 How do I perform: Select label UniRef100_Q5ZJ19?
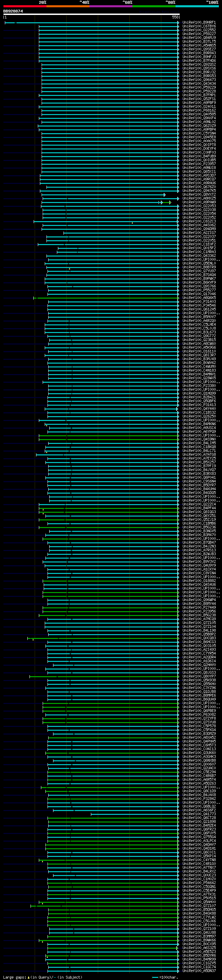click(x=199, y=519)
